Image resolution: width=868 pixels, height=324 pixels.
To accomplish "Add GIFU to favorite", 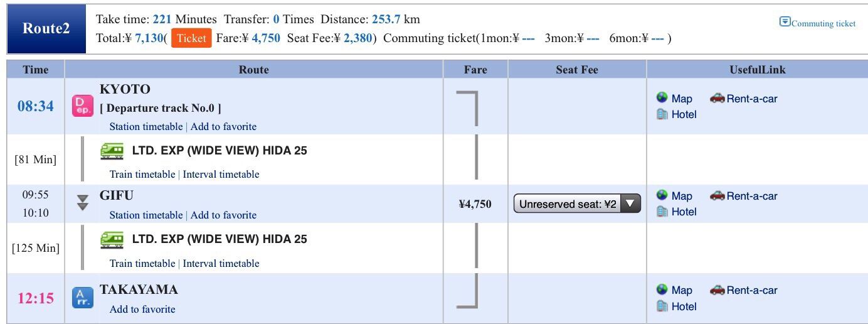I will coord(223,215).
